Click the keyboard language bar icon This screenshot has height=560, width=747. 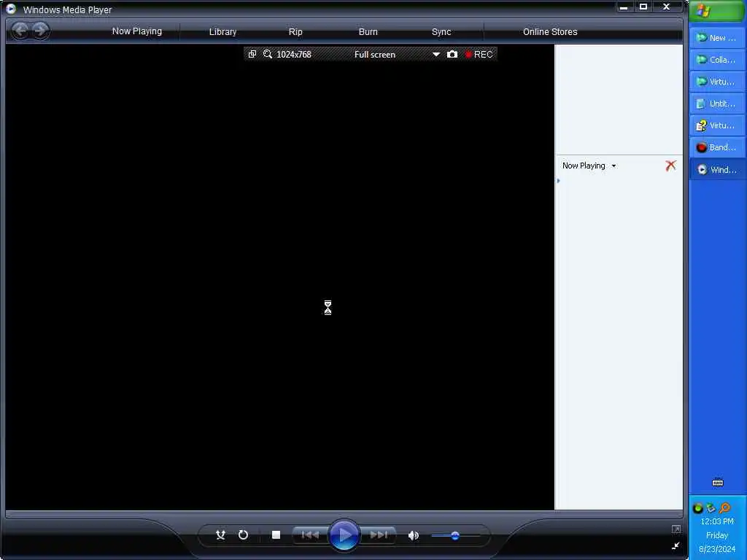tap(718, 483)
